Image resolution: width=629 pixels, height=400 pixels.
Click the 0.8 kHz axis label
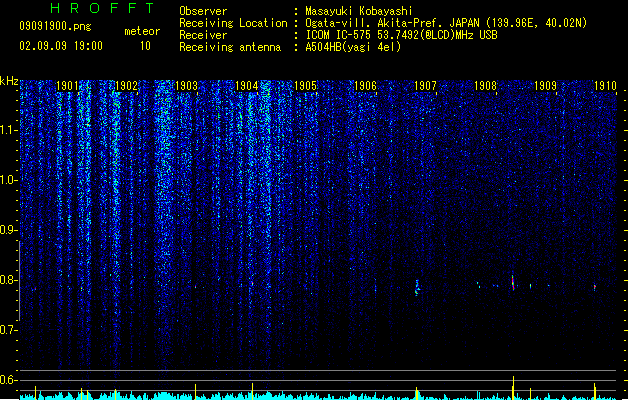pyautogui.click(x=9, y=280)
